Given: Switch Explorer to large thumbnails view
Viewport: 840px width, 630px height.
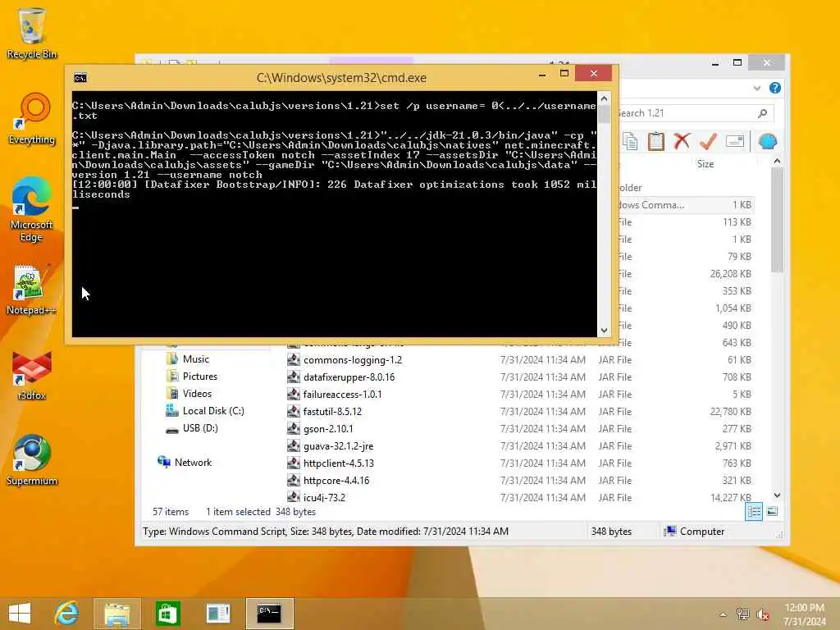Looking at the screenshot, I should tap(772, 512).
